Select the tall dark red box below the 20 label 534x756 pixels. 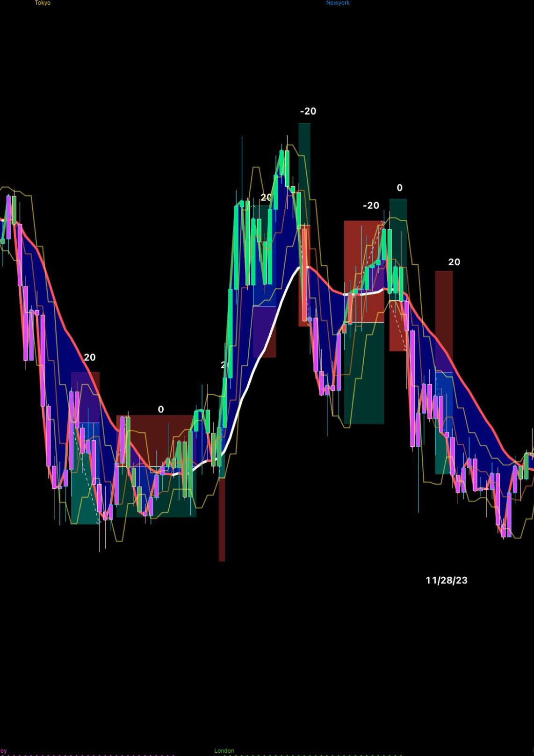click(444, 321)
